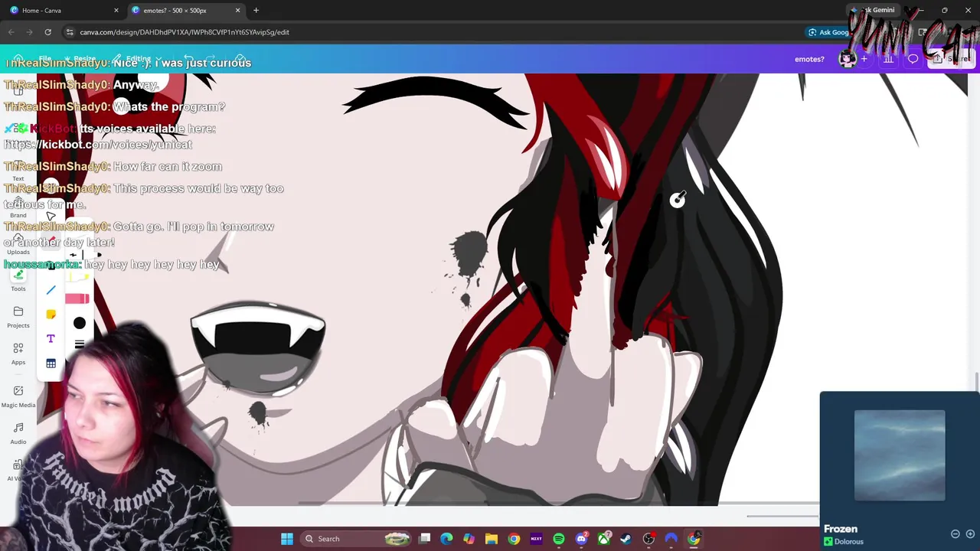Screen dimensions: 980x551
Task: Click the minus button in music widget
Action: point(955,534)
